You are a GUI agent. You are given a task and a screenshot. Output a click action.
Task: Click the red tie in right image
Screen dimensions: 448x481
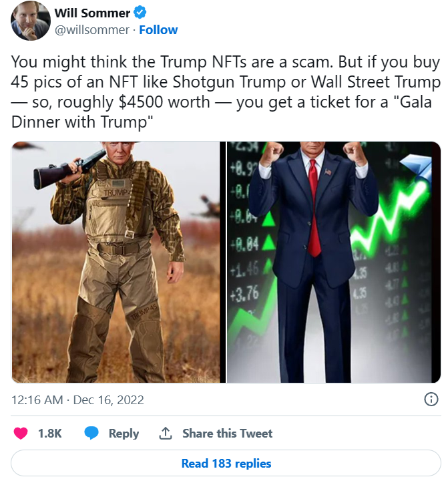tap(314, 208)
